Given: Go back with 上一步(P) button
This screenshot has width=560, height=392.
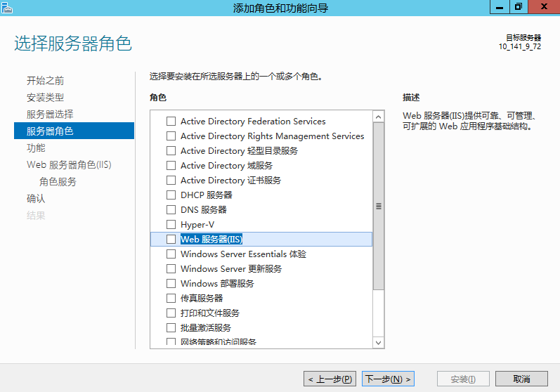Looking at the screenshot, I should [x=330, y=379].
